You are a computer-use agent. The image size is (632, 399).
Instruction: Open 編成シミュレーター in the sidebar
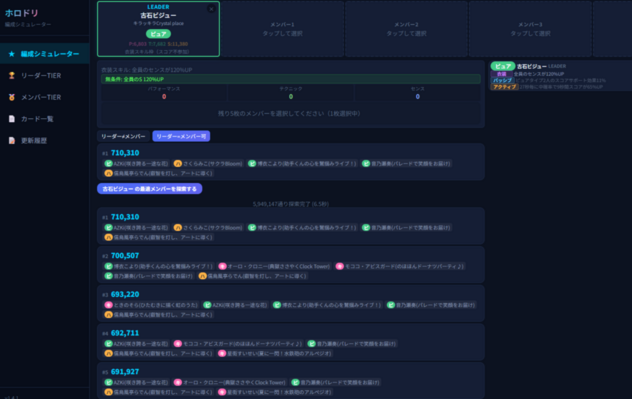44,54
